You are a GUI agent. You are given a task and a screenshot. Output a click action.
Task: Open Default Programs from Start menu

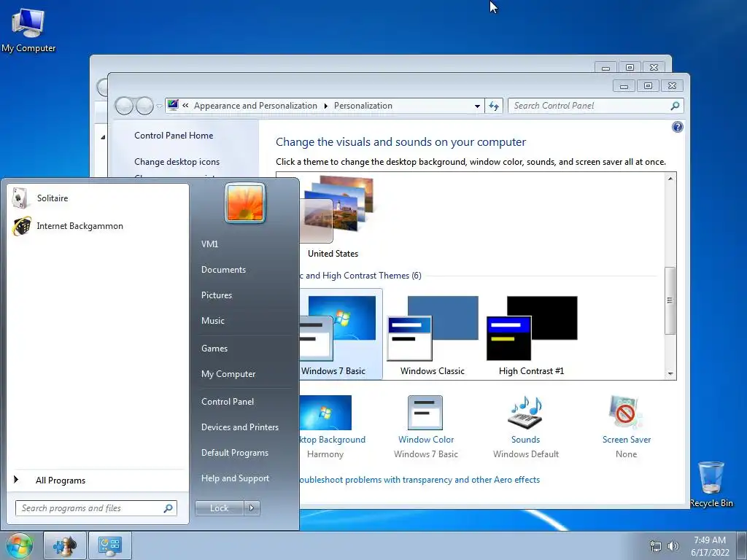point(234,453)
